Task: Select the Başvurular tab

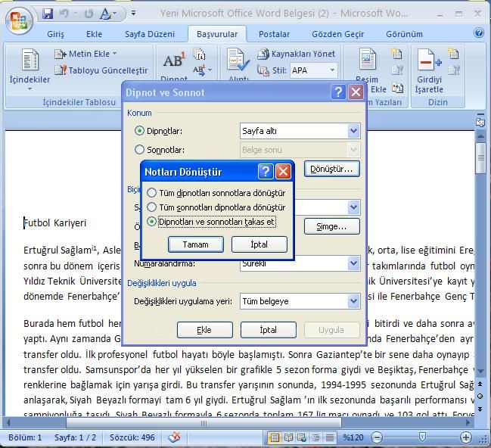Action: coord(217,34)
